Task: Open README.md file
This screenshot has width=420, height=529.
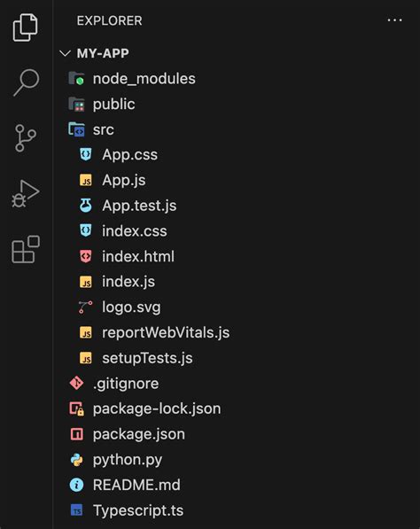Action: tap(136, 486)
